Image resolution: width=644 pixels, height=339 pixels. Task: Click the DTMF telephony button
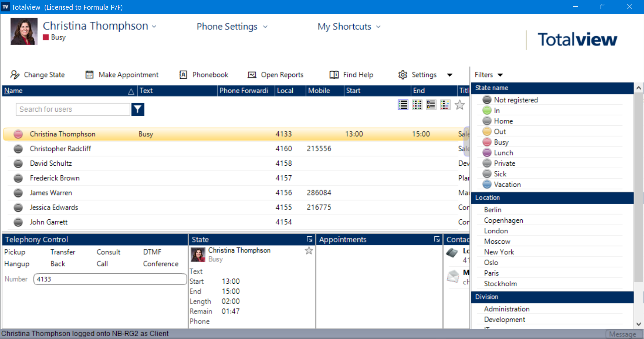(x=152, y=252)
